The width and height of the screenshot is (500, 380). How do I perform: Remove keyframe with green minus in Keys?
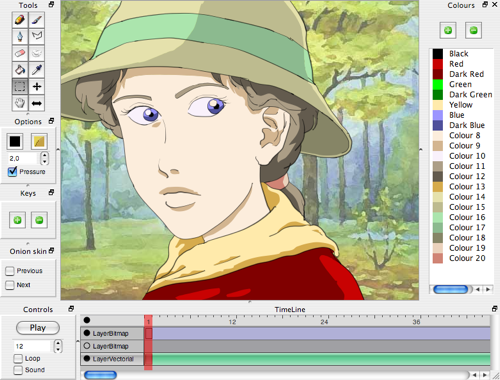click(x=39, y=220)
